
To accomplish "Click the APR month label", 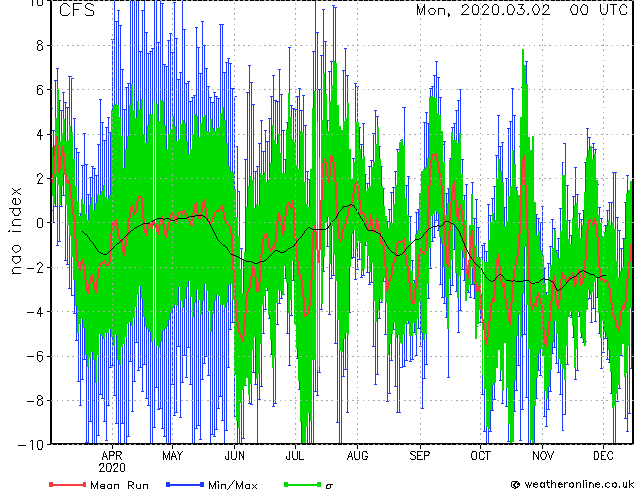I will 112,456.
